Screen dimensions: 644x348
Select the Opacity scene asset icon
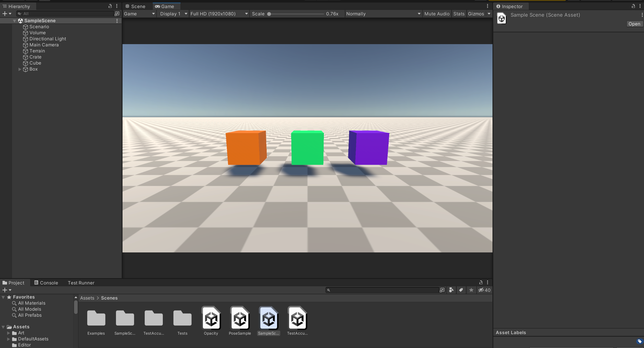211,318
